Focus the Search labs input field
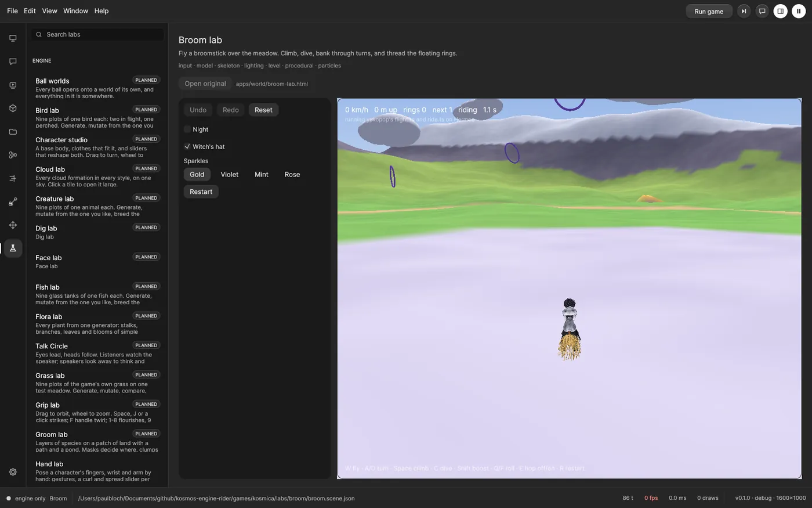 97,35
